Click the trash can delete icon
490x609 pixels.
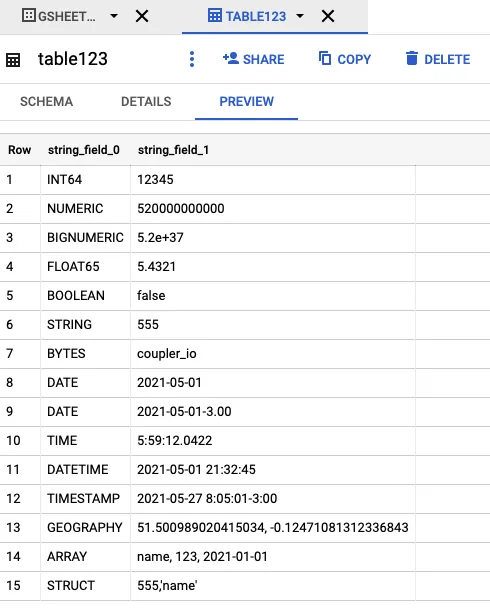tap(412, 58)
